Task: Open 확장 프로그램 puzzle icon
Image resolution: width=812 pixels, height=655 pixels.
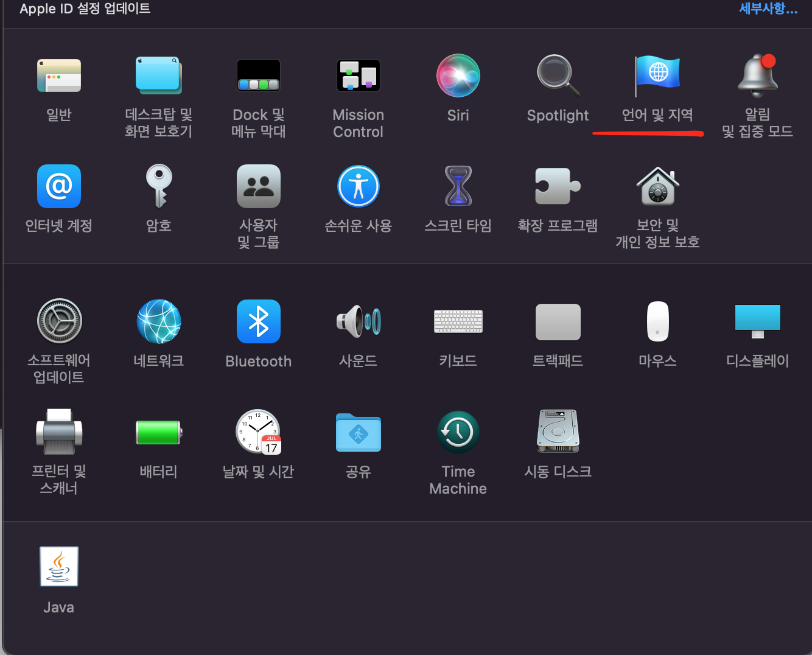Action: pyautogui.click(x=558, y=186)
